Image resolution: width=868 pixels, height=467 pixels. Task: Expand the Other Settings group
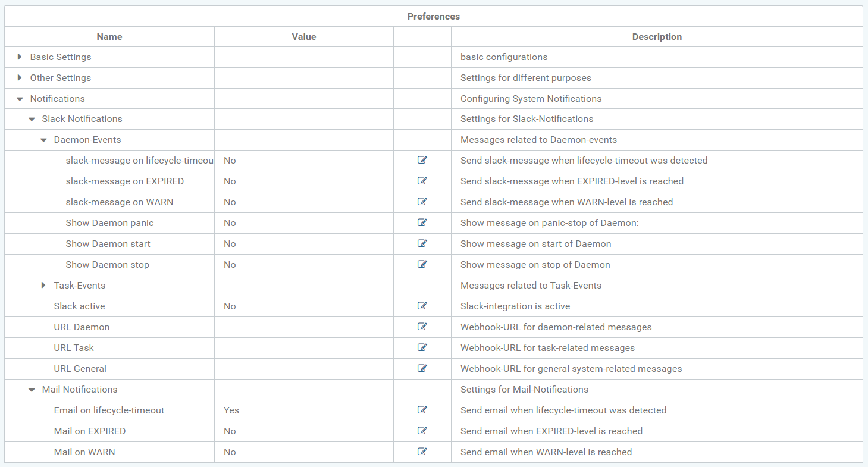20,78
